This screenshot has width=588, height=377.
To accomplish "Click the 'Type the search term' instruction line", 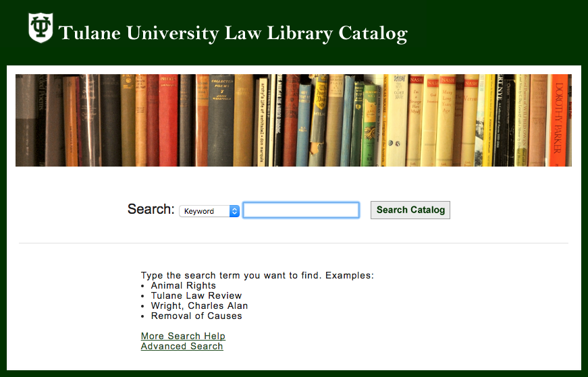I will point(257,275).
